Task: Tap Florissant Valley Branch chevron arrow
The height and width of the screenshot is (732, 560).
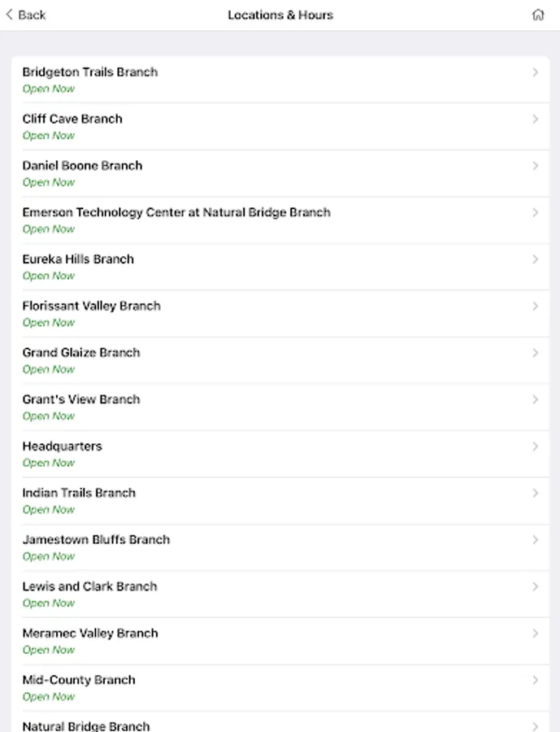Action: [x=535, y=306]
